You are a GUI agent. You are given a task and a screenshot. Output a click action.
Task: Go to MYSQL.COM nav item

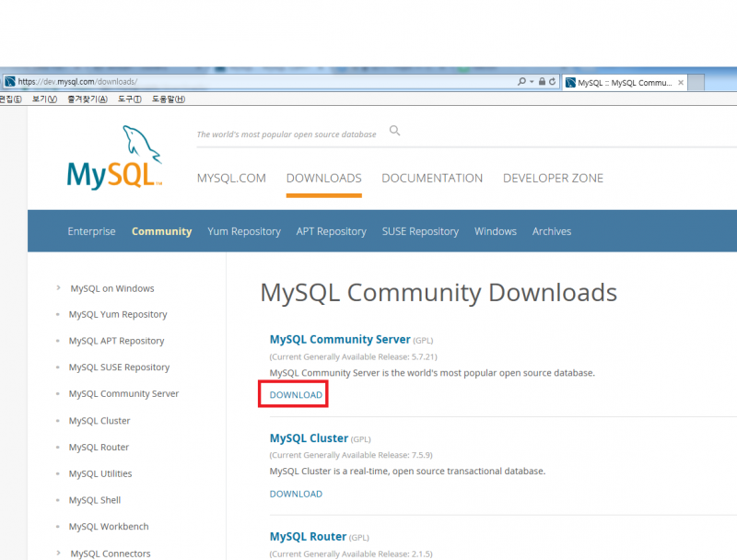231,178
